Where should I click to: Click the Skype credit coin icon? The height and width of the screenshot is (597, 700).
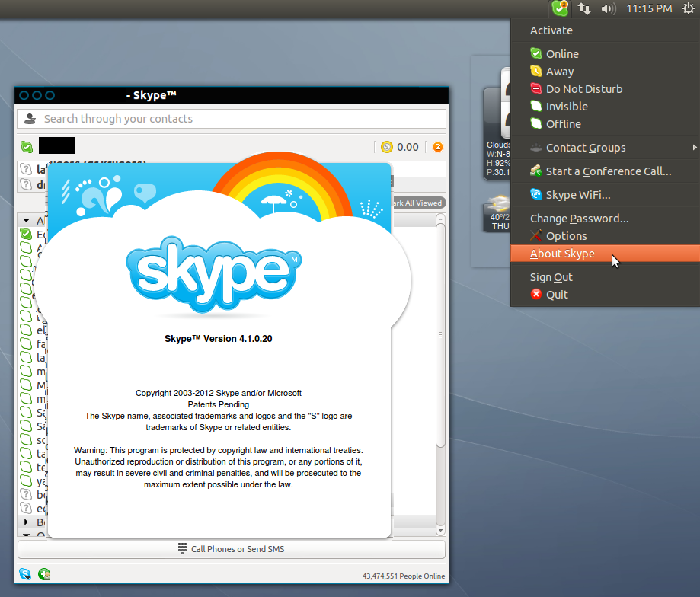point(387,147)
